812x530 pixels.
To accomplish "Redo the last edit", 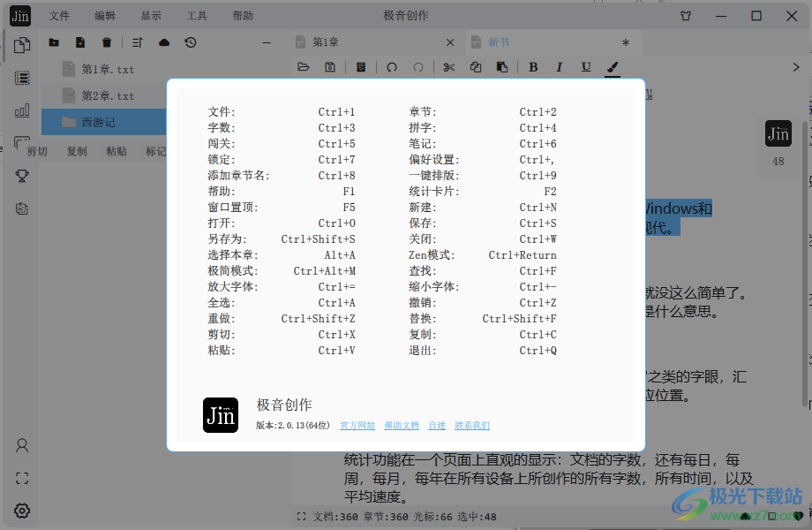I will (x=418, y=67).
